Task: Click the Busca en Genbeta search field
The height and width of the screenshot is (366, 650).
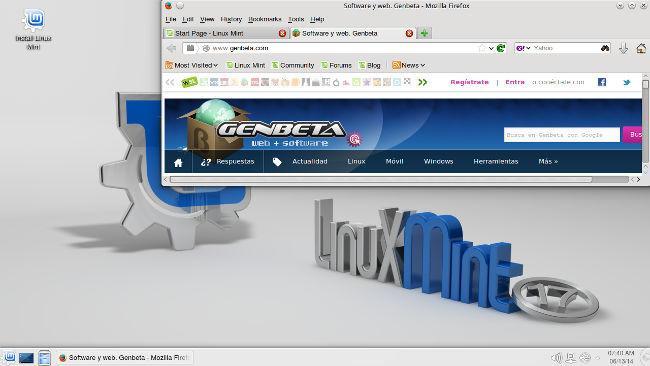Action: [562, 135]
